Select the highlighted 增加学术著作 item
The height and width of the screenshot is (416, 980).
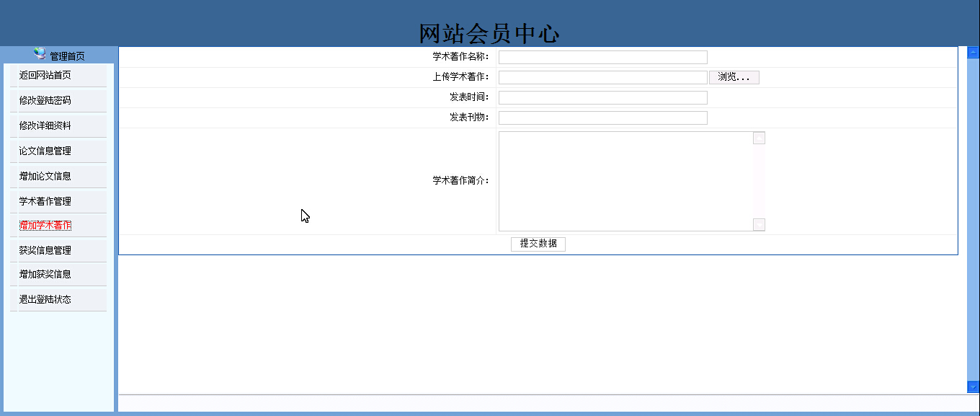pyautogui.click(x=45, y=225)
